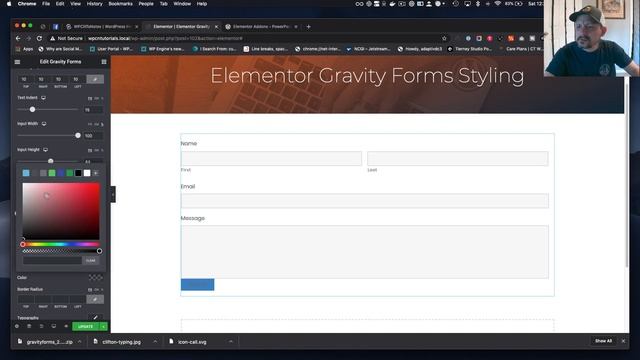Bookmark page with star icon in address bar
640x360 pixels.
point(444,38)
